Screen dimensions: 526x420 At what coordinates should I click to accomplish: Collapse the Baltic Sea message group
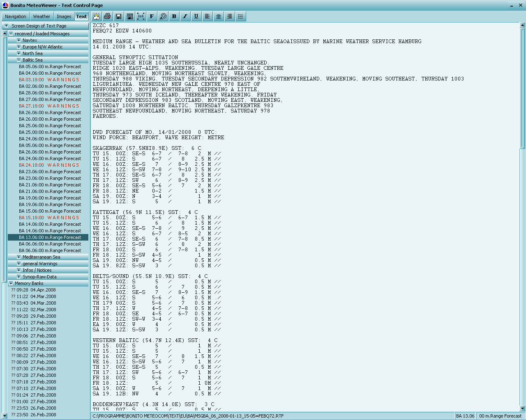[x=18, y=60]
